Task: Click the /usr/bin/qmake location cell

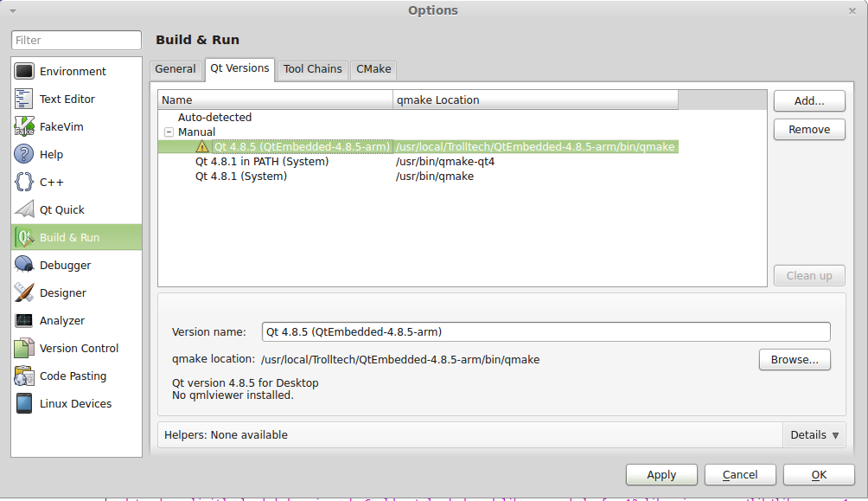Action: point(435,177)
